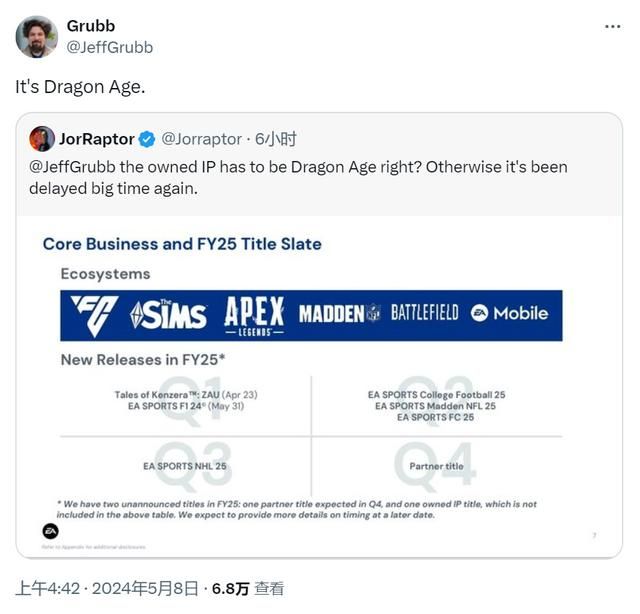Click The Sims logo in banner
Viewport: 640px width, 614px height.
tap(167, 315)
